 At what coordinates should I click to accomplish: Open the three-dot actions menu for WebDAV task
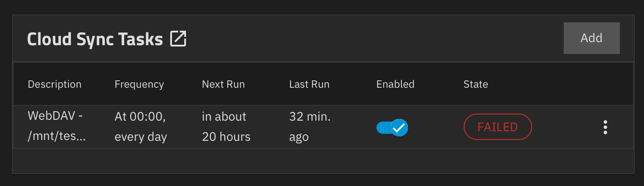point(605,127)
